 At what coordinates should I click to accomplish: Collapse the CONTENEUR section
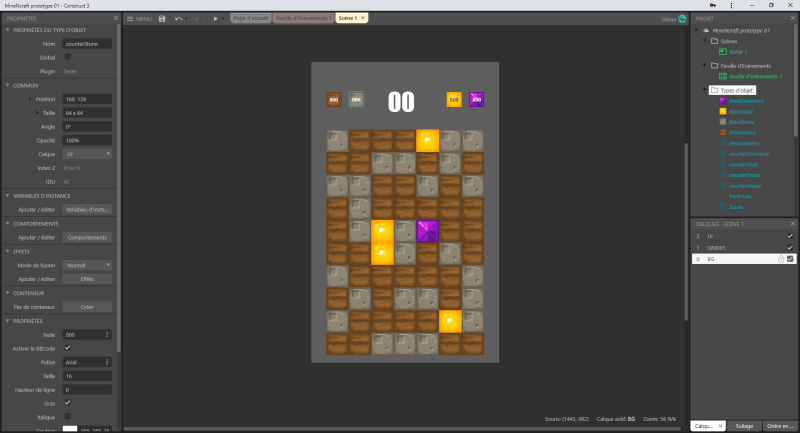point(8,293)
